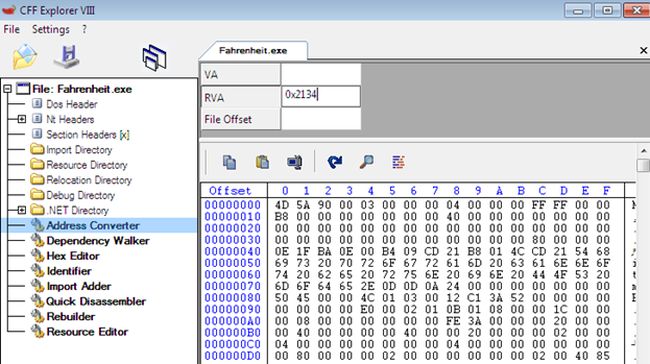Click the Relocation Directory folder icon
Viewport: 650px width, 364px height.
pos(37,180)
